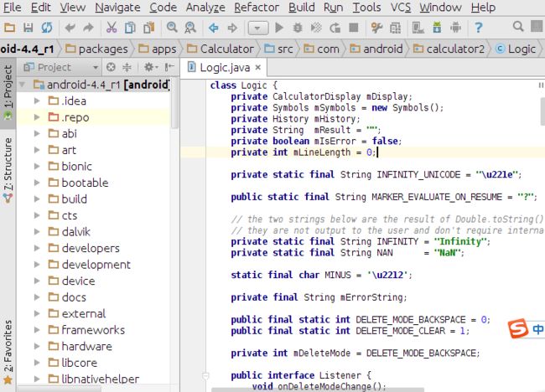Click the Collapse All icon in Project panel

click(x=127, y=67)
